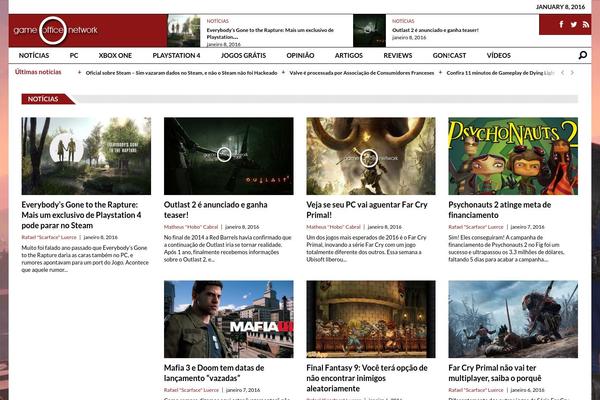
Task: Open title Far Cry Primal não vai ter multiplayer
Action: pos(495,373)
